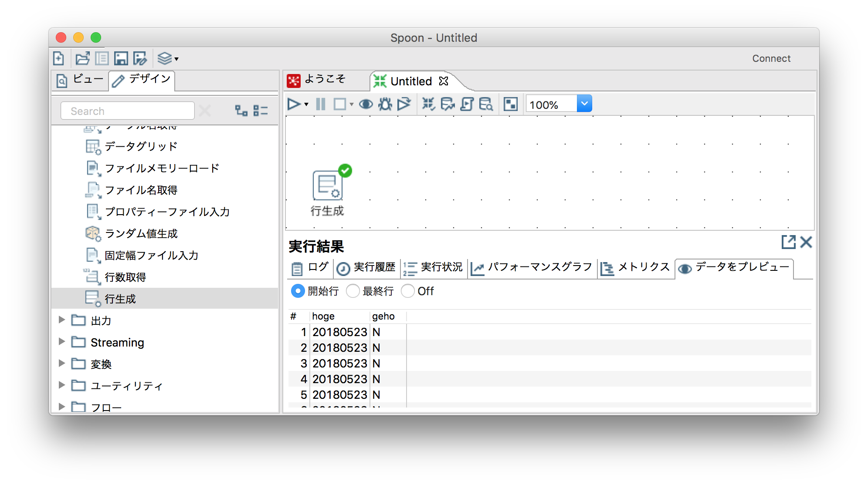Create a new file using the new document icon

click(59, 58)
